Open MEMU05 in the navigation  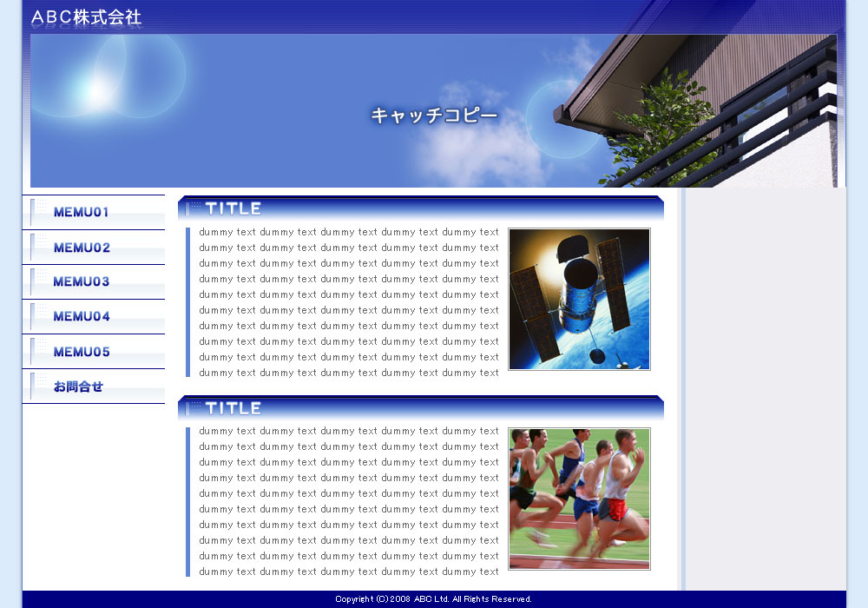click(94, 352)
